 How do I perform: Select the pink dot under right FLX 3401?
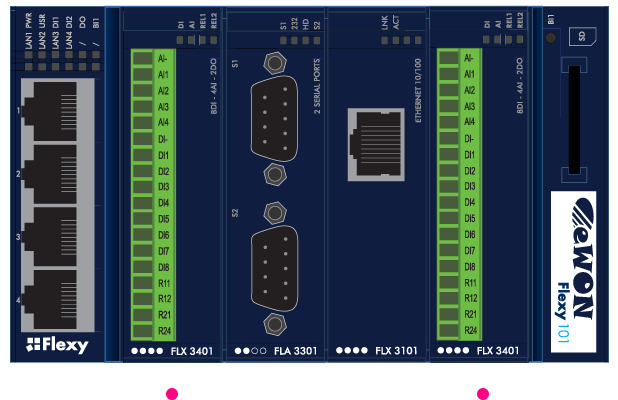[483, 394]
